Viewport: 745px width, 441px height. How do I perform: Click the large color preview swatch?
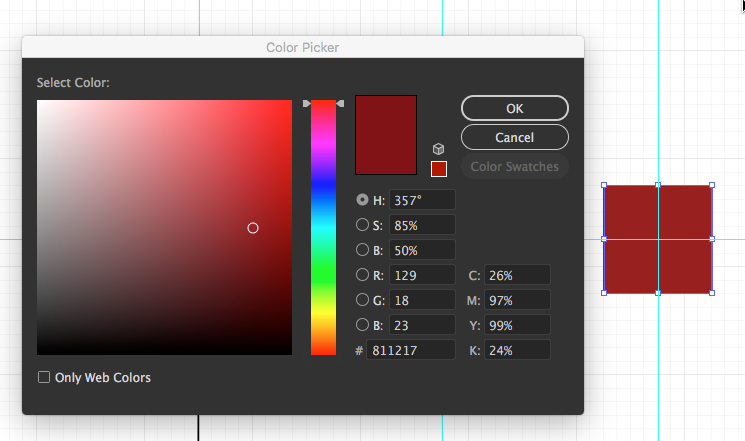[386, 135]
